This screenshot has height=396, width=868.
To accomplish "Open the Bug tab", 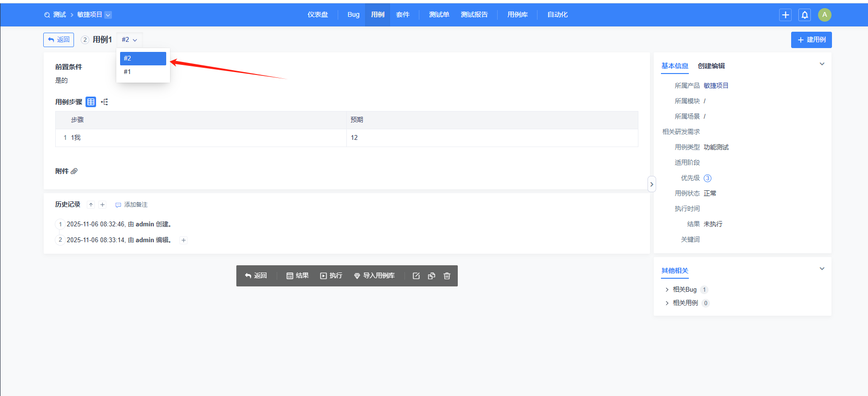I will click(354, 15).
